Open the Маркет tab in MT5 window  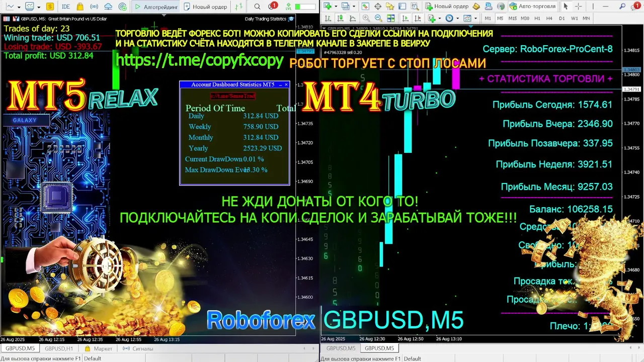[x=99, y=348]
